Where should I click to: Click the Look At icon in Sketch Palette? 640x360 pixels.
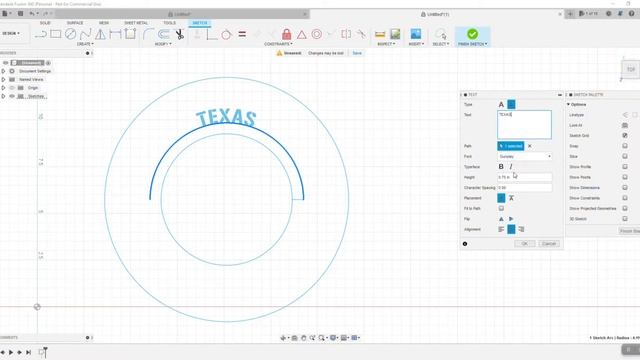click(x=625, y=125)
